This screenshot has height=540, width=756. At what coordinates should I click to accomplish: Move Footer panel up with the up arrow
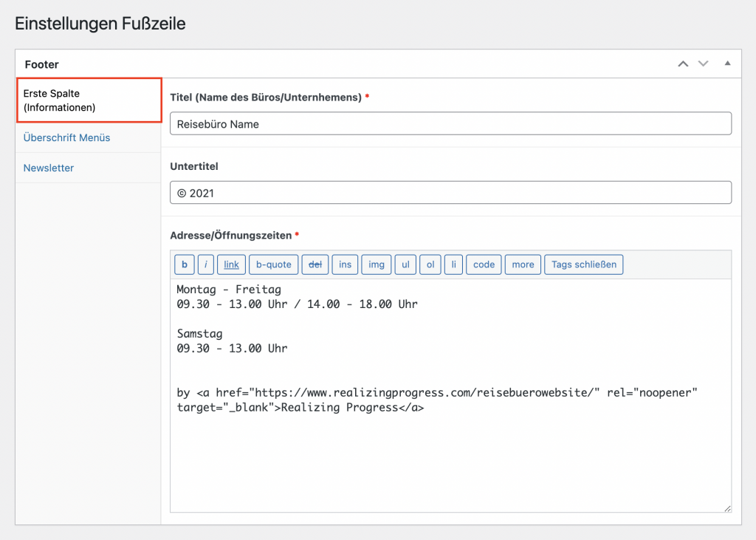pos(683,64)
